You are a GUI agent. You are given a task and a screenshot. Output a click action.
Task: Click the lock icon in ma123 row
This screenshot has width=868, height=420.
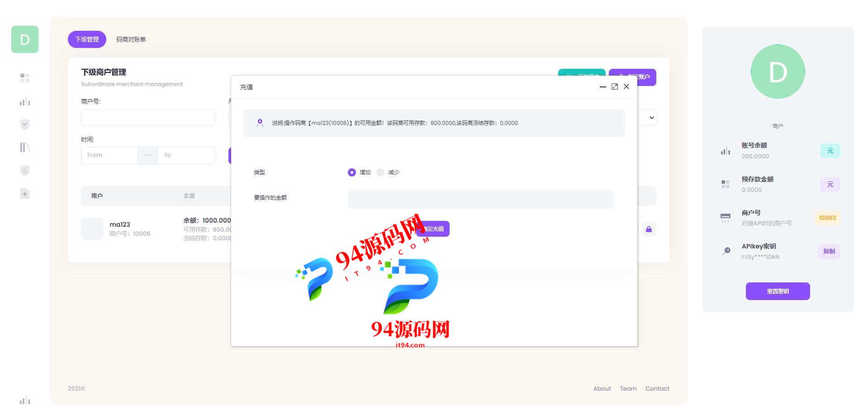click(x=649, y=229)
